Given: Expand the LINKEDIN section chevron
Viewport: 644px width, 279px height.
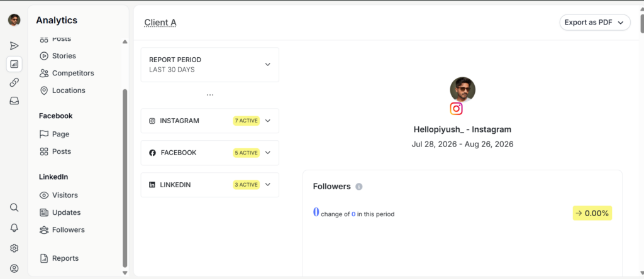Looking at the screenshot, I should pyautogui.click(x=268, y=185).
